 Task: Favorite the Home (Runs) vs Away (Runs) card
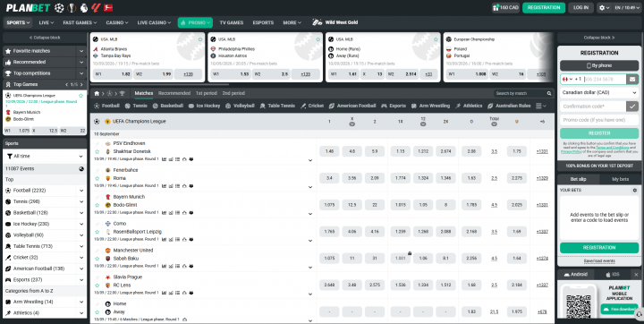point(436,39)
